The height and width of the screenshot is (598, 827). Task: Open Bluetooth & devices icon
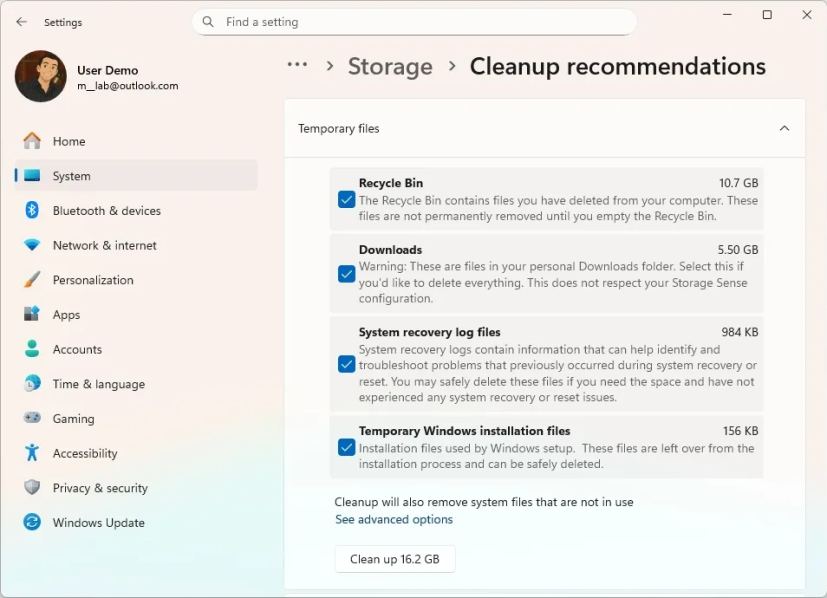click(x=32, y=210)
